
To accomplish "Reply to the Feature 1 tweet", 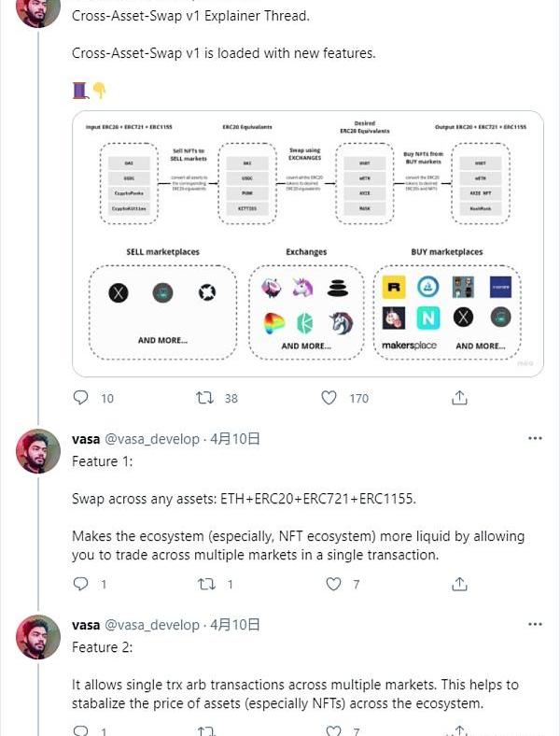I will point(80,584).
